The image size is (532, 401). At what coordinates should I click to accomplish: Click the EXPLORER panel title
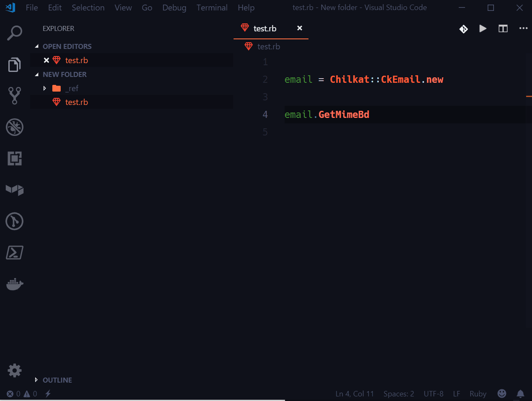coord(59,28)
